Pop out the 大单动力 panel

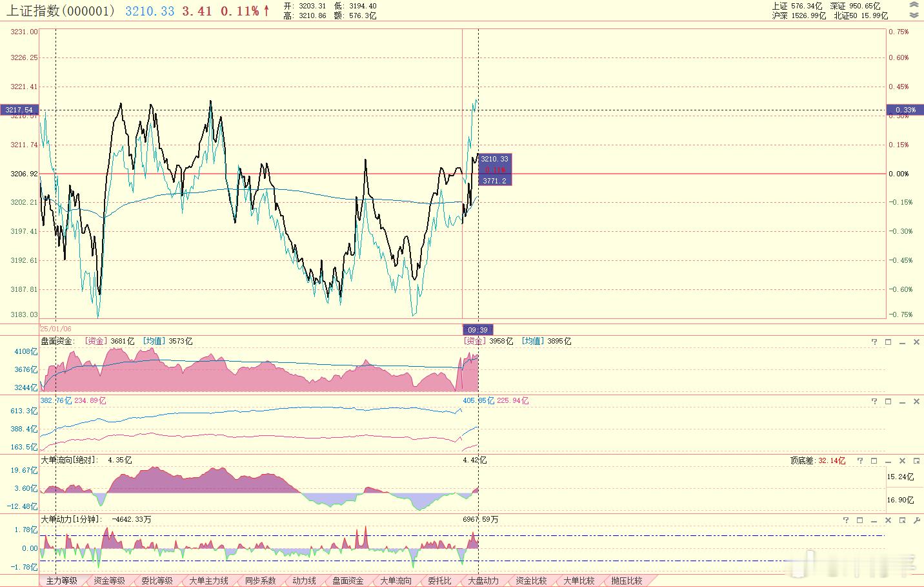903,520
